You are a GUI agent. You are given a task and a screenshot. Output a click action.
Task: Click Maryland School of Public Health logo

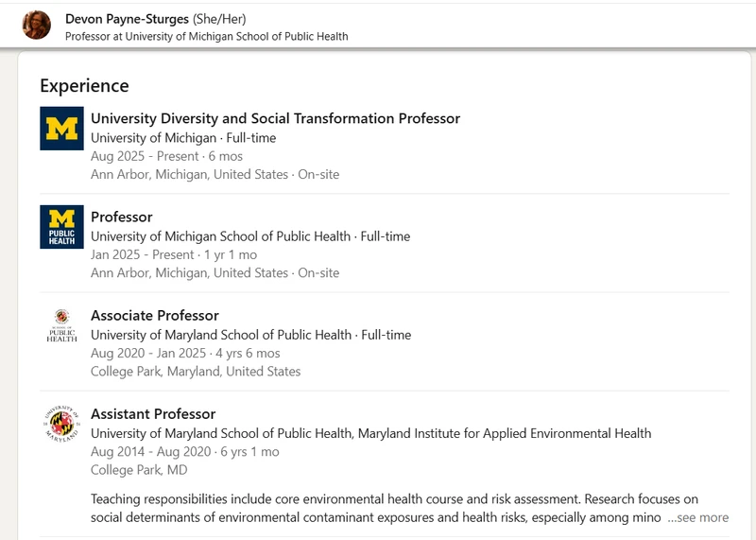(61, 325)
